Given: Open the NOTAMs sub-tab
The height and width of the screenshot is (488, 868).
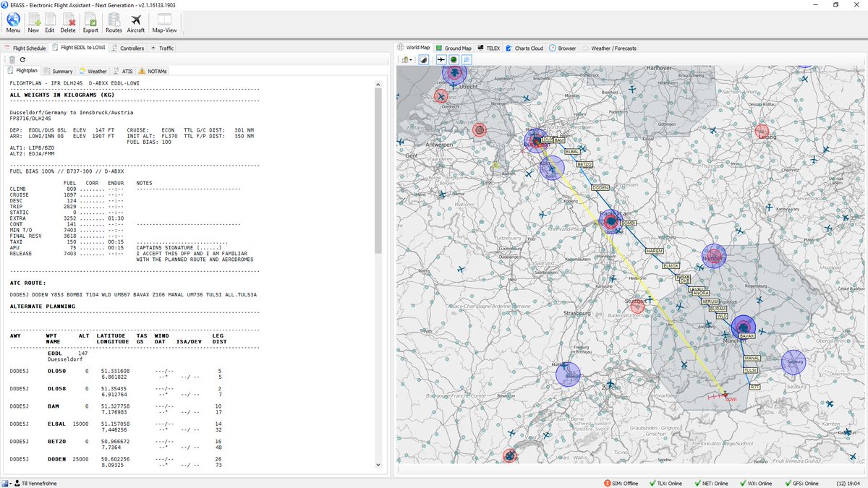Looking at the screenshot, I should pyautogui.click(x=153, y=71).
